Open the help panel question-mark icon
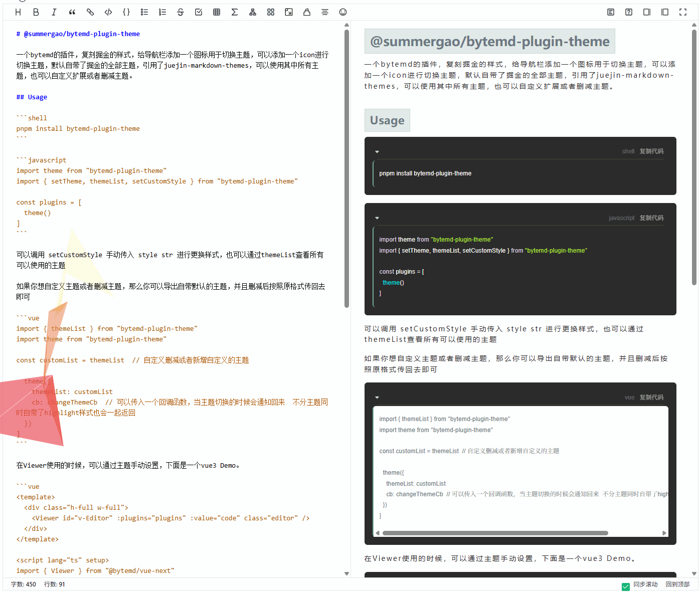 pyautogui.click(x=629, y=12)
